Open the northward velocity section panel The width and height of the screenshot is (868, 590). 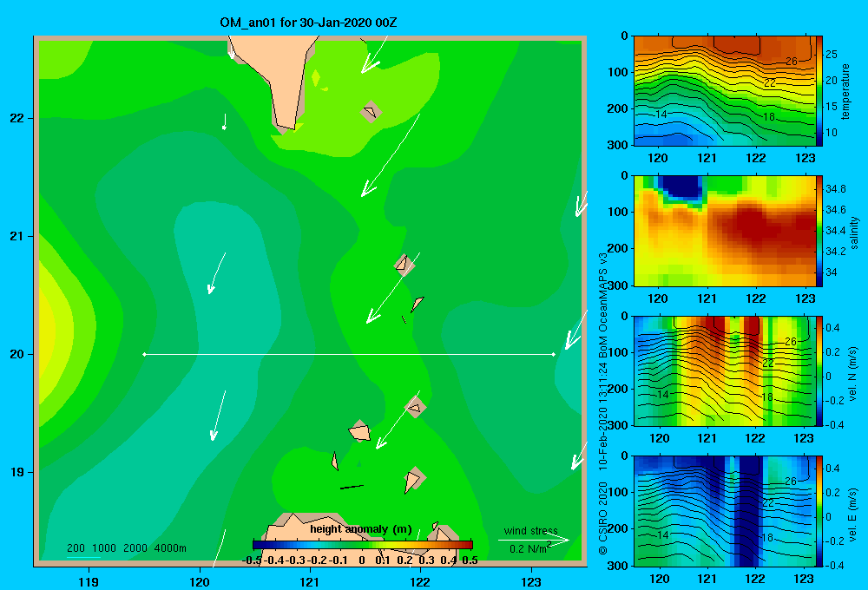(x=725, y=370)
